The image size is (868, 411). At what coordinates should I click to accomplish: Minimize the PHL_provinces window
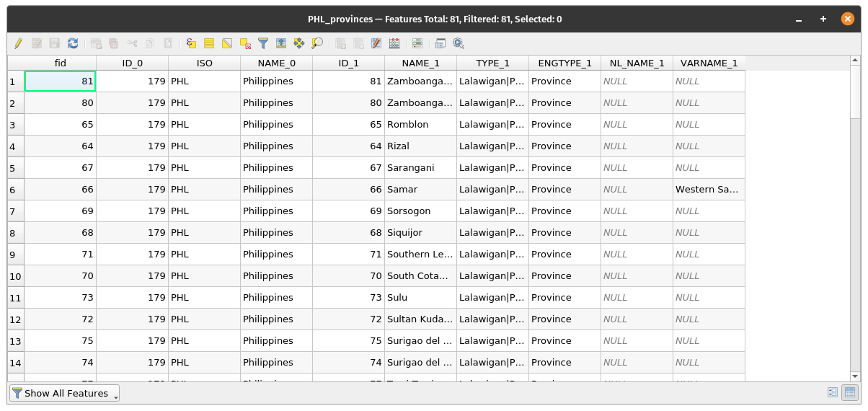[798, 19]
